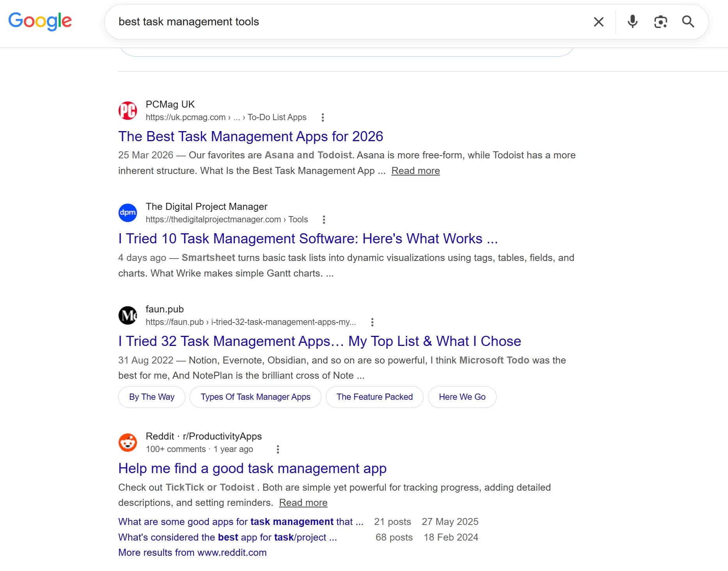
Task: Submit search using magnifier icon
Action: (688, 22)
